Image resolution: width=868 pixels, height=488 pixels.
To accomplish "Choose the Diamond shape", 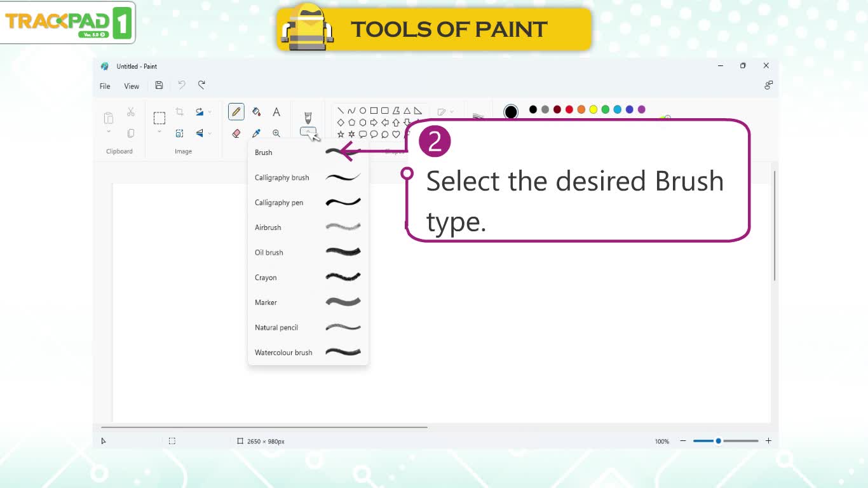I will pyautogui.click(x=341, y=123).
